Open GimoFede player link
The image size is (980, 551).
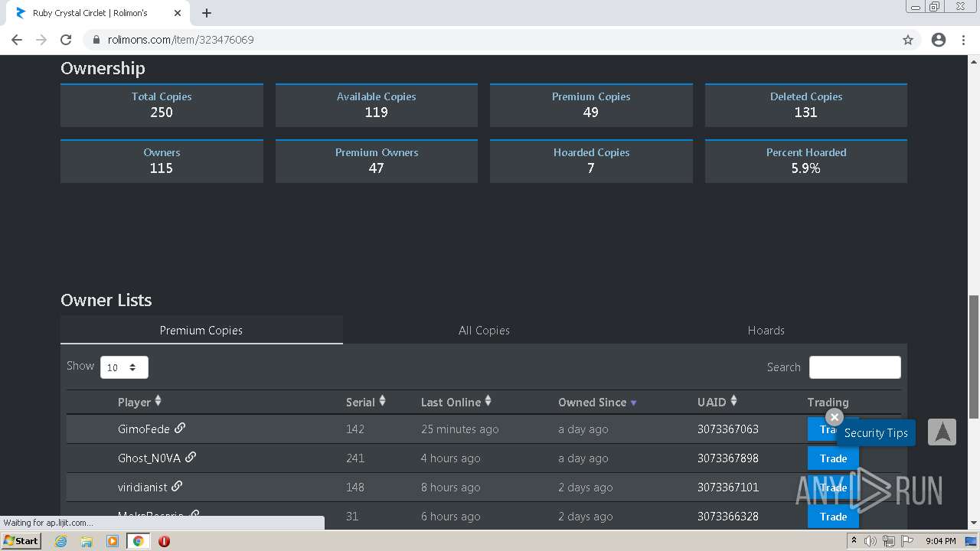[144, 429]
